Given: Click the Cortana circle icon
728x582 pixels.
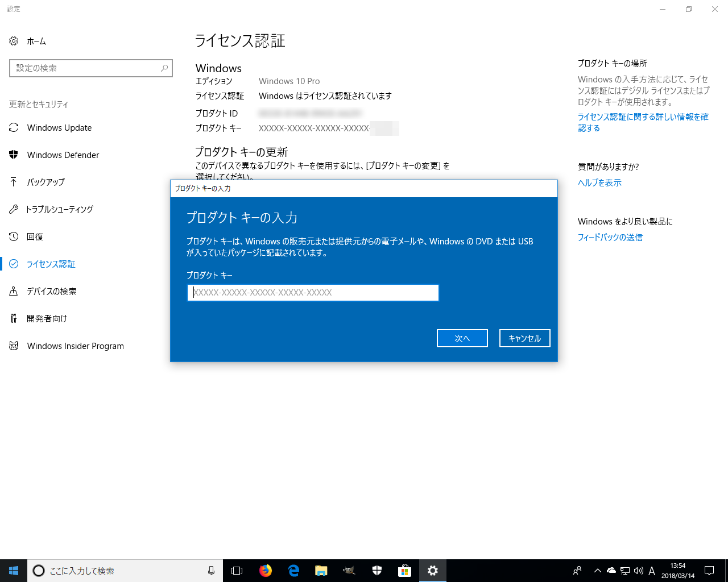Looking at the screenshot, I should 39,571.
